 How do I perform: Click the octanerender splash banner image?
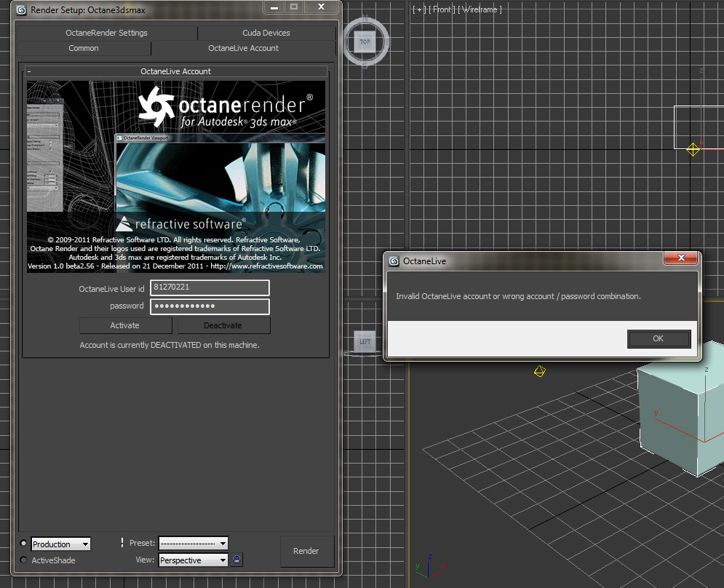[176, 176]
